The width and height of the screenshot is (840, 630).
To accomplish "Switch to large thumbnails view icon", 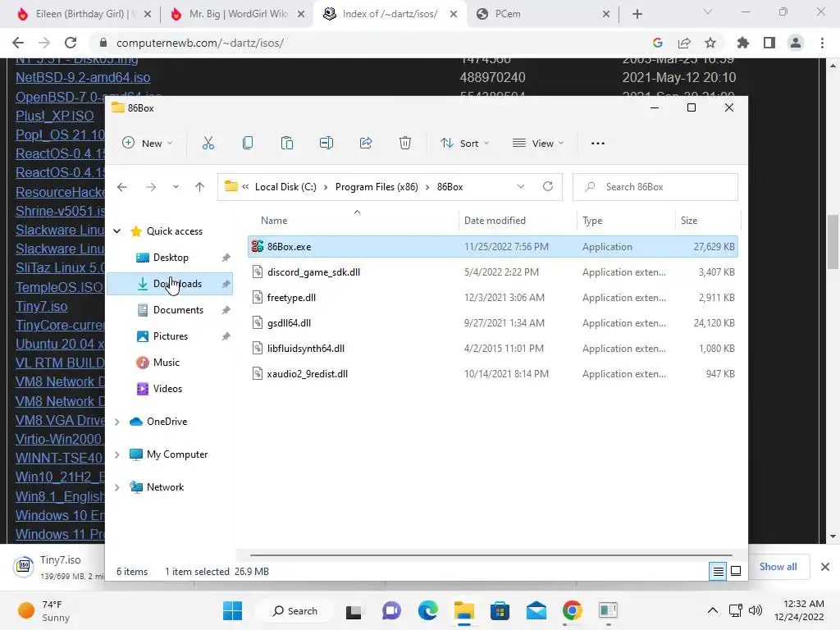I will pos(736,571).
